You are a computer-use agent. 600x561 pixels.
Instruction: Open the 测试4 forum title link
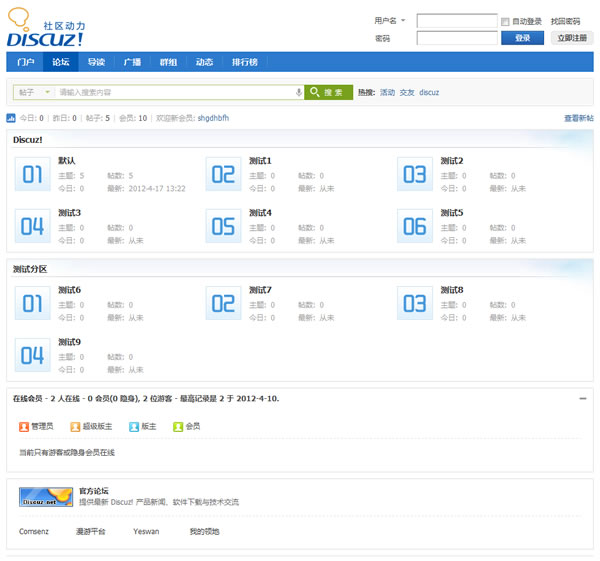(x=260, y=213)
